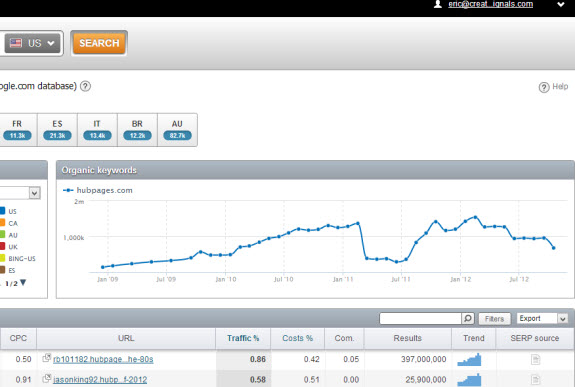Expand the account dropdown chevron
This screenshot has height=387, width=575.
pos(561,5)
